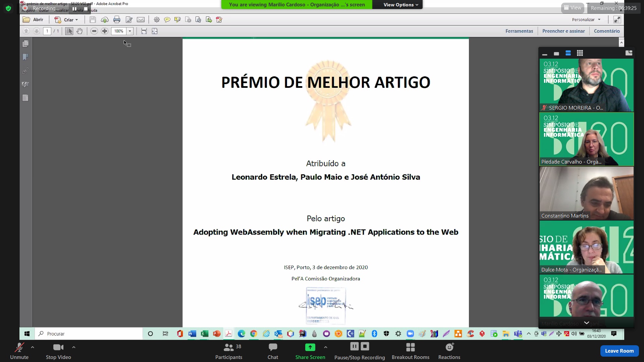Open Reactions
Viewport: 644px width, 362px height.
[449, 351]
